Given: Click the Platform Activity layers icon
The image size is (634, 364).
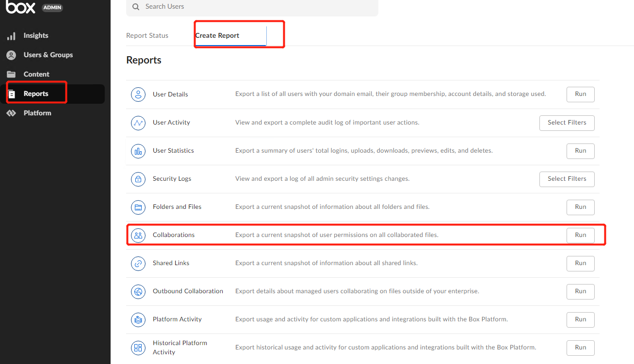Looking at the screenshot, I should (138, 319).
